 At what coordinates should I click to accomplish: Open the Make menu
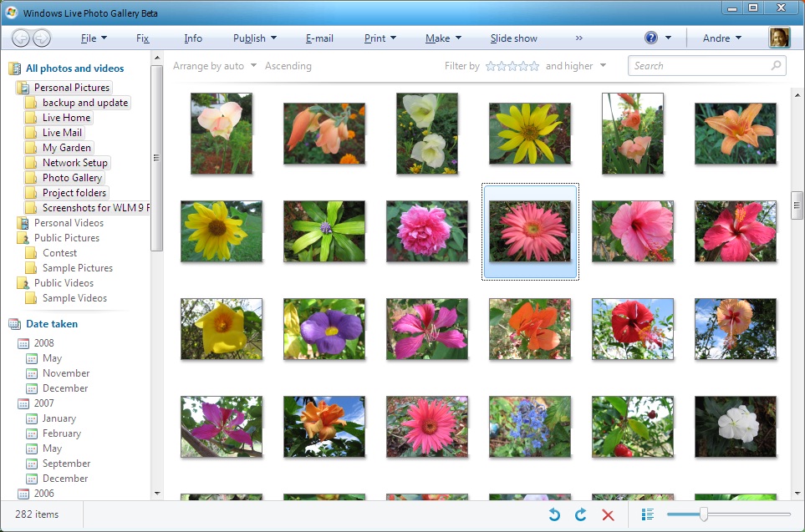point(444,38)
